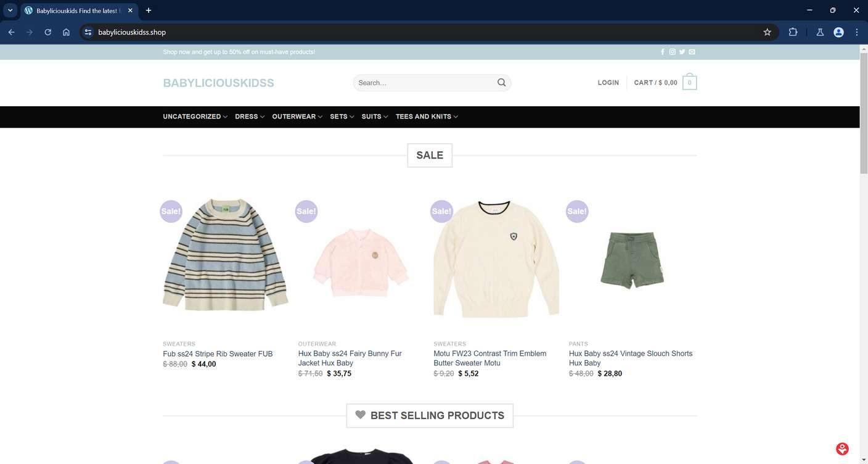
Task: Click the $ 35,75 sale price
Action: click(339, 373)
